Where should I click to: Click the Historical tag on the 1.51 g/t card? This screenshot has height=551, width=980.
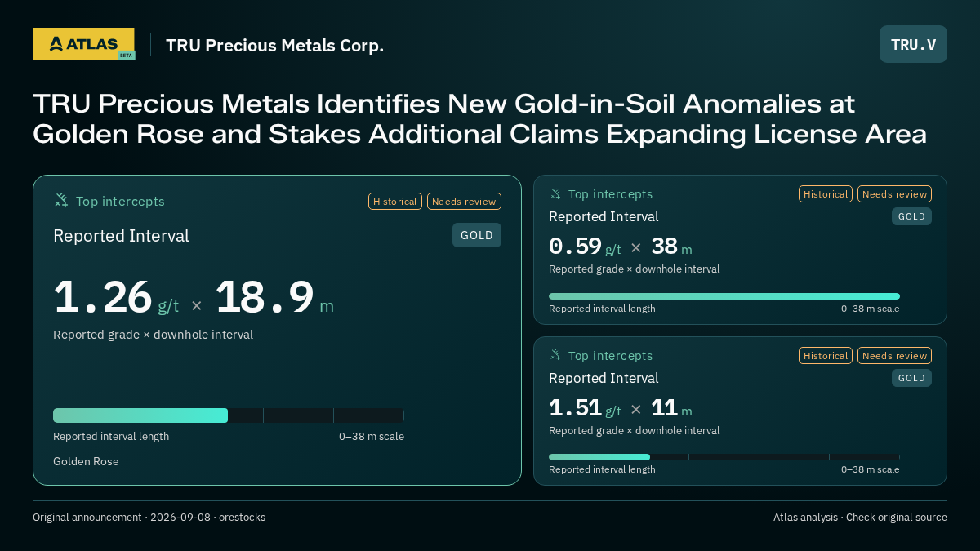click(826, 355)
